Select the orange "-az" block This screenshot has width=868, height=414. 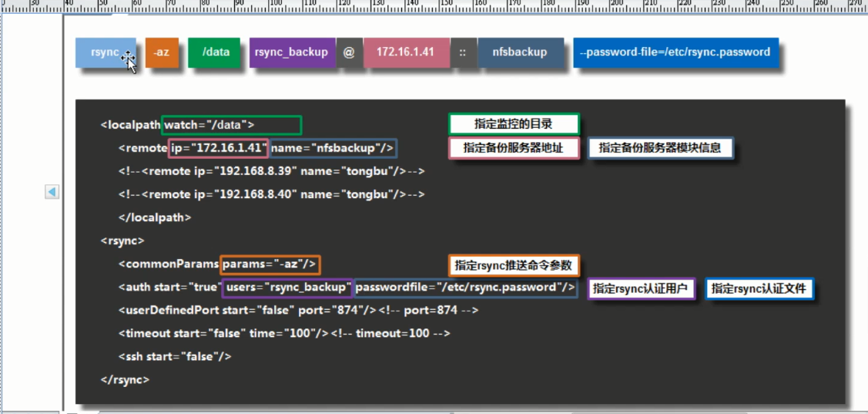pyautogui.click(x=162, y=52)
